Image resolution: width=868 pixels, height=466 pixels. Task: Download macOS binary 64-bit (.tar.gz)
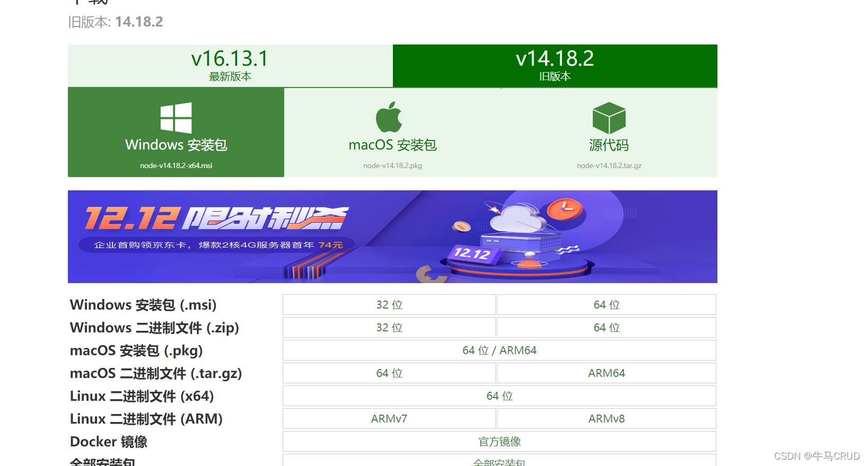[389, 373]
